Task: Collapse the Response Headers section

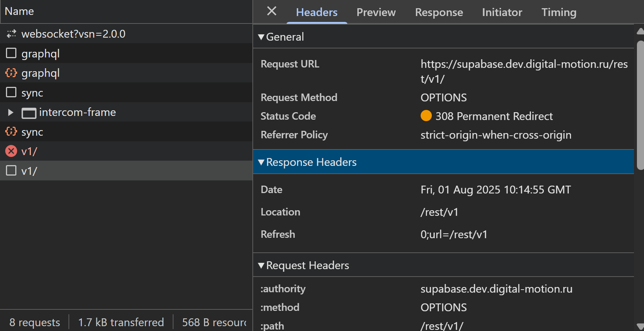Action: pos(261,162)
